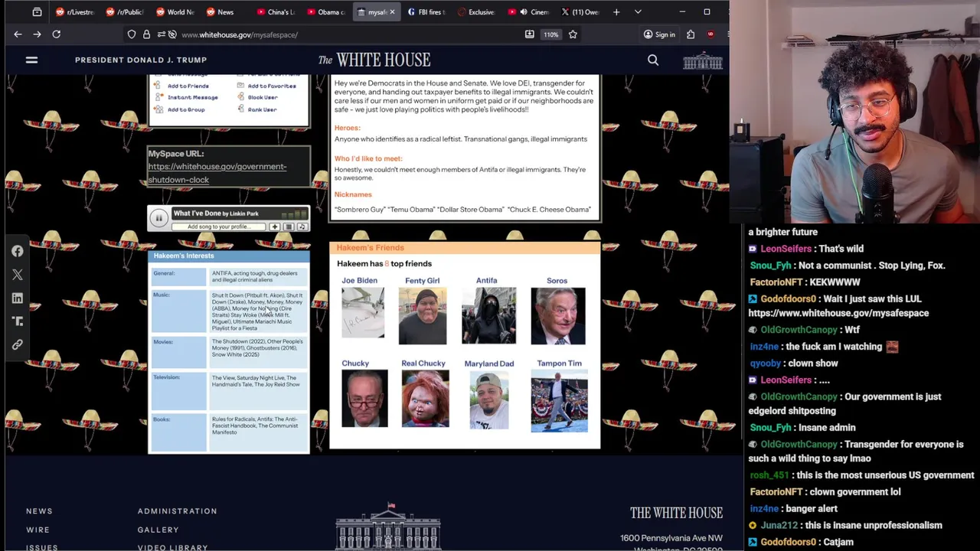The image size is (980, 551).
Task: Share on Truth Social sidebar icon
Action: (x=18, y=321)
